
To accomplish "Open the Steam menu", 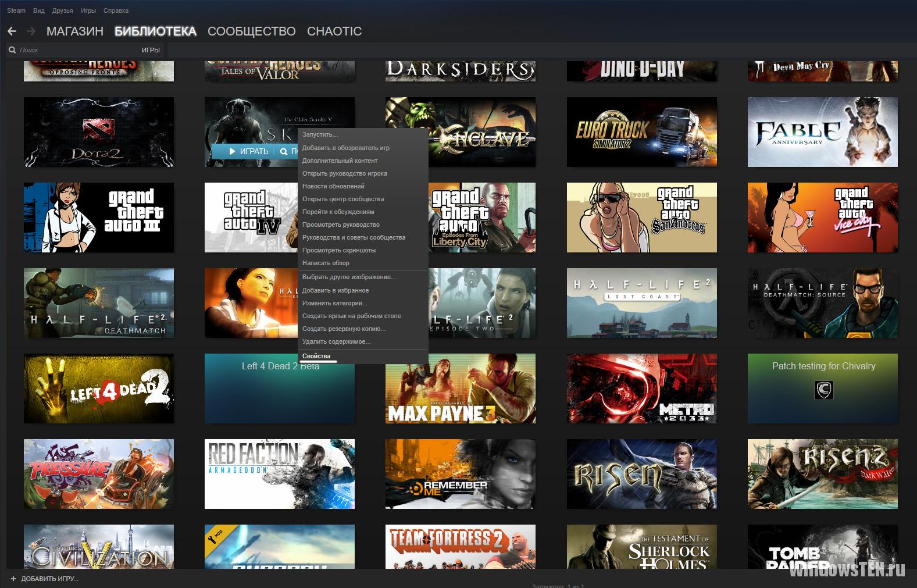I will click(16, 10).
